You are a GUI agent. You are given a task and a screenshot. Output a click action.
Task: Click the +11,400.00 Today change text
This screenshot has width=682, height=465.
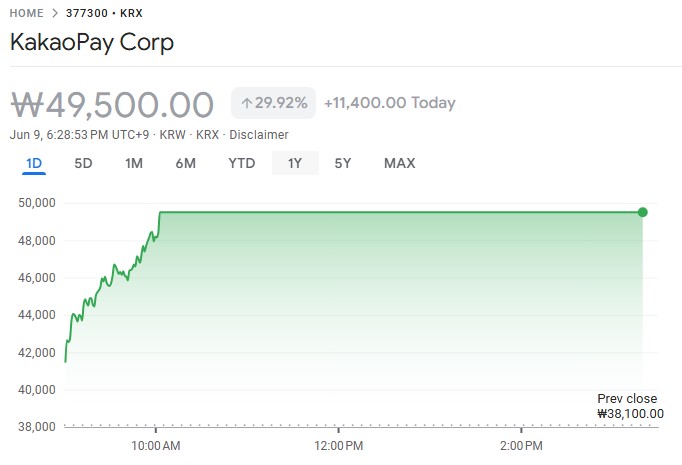point(389,103)
